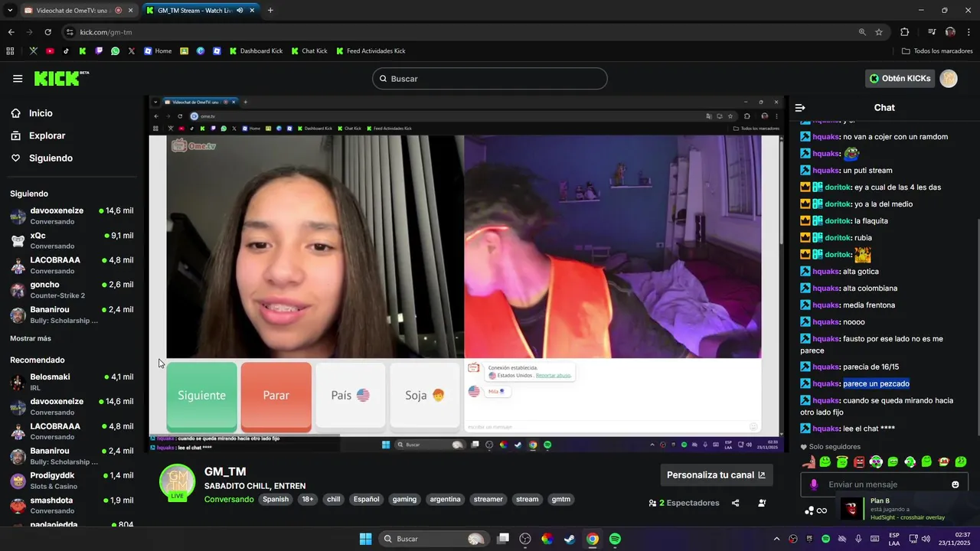The image size is (980, 551).
Task: Expand Mostrar más following list
Action: point(31,338)
